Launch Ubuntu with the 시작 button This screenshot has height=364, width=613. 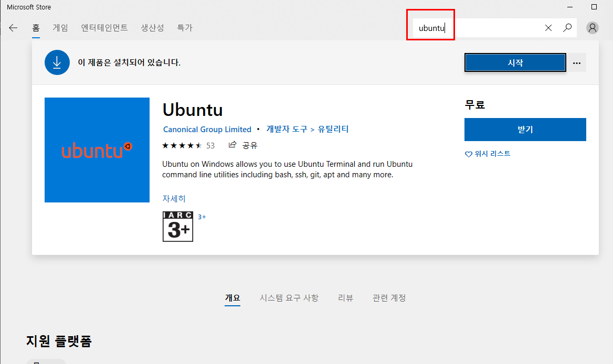(515, 62)
